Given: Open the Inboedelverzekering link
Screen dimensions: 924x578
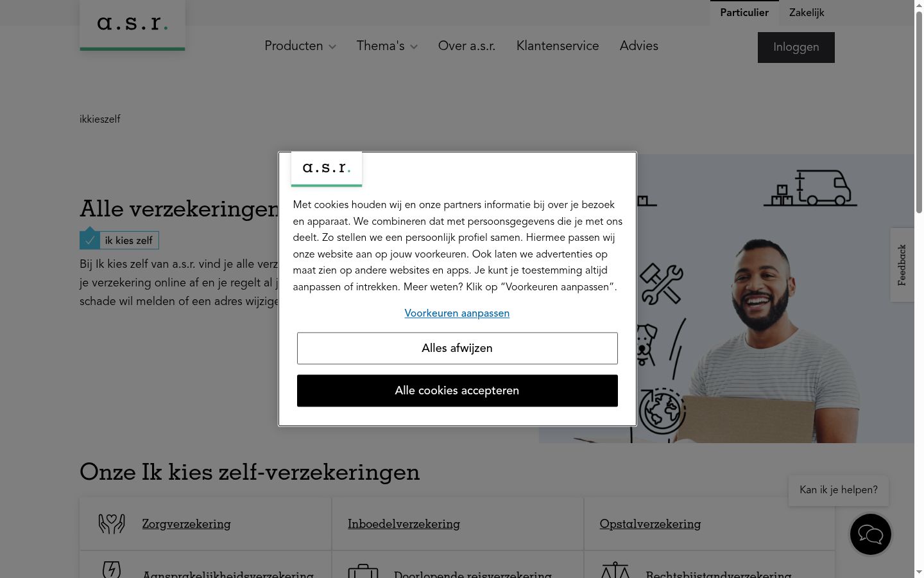Looking at the screenshot, I should [404, 524].
